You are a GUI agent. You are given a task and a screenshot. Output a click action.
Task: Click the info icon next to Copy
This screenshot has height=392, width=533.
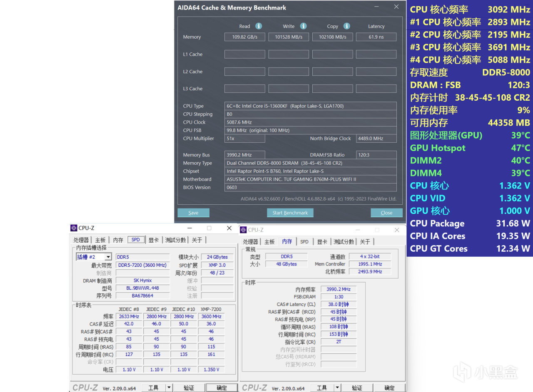347,26
